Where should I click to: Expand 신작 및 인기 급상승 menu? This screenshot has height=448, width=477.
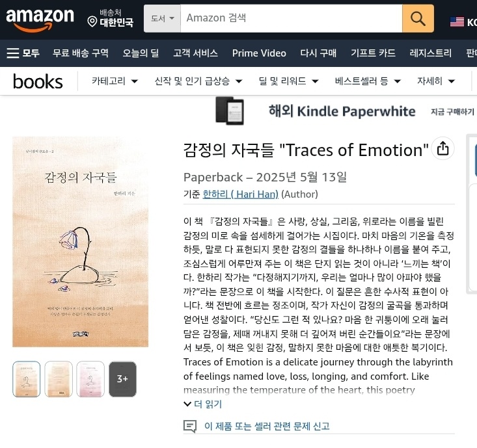point(198,81)
